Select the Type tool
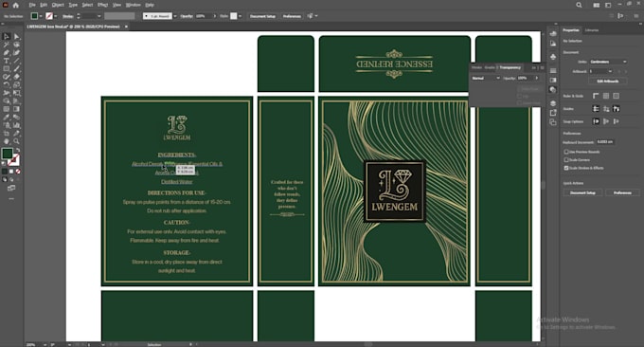644x347 pixels. 7,61
